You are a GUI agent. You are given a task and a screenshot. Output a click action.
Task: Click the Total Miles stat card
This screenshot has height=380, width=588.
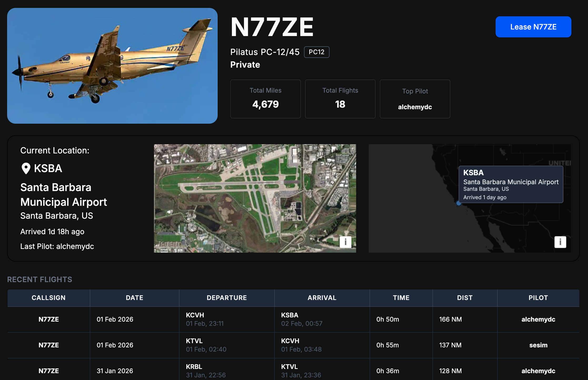[x=265, y=99]
